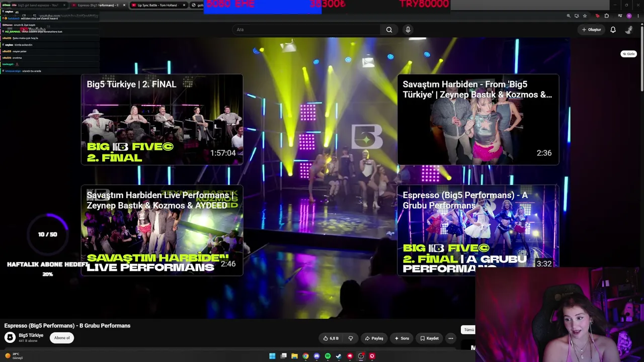Hide end-screen suggestions with Gizle

tap(628, 54)
